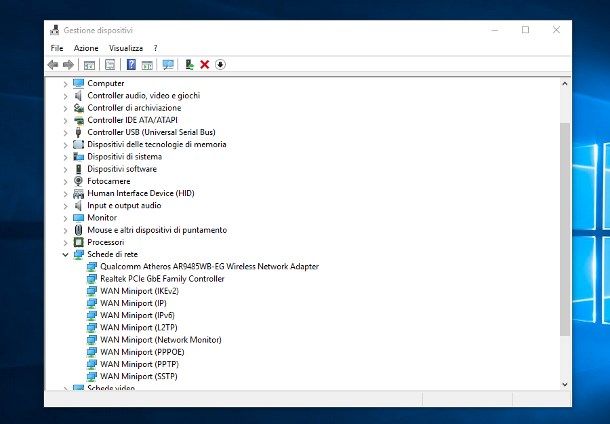Screen dimensions: 610x424
Task: Maximize the Gestione dispositivi window
Action: 526,30
